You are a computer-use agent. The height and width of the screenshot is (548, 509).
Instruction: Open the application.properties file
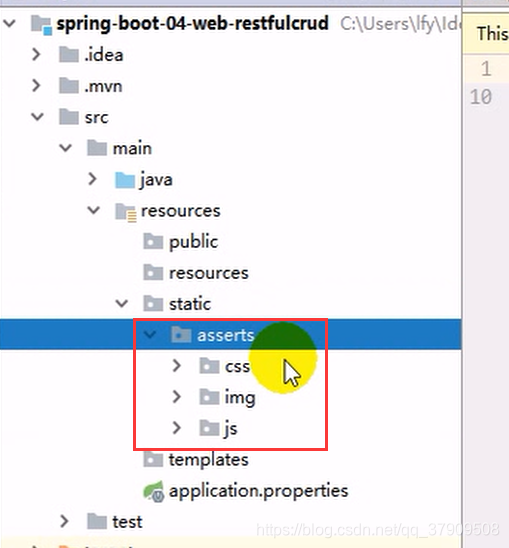point(258,491)
